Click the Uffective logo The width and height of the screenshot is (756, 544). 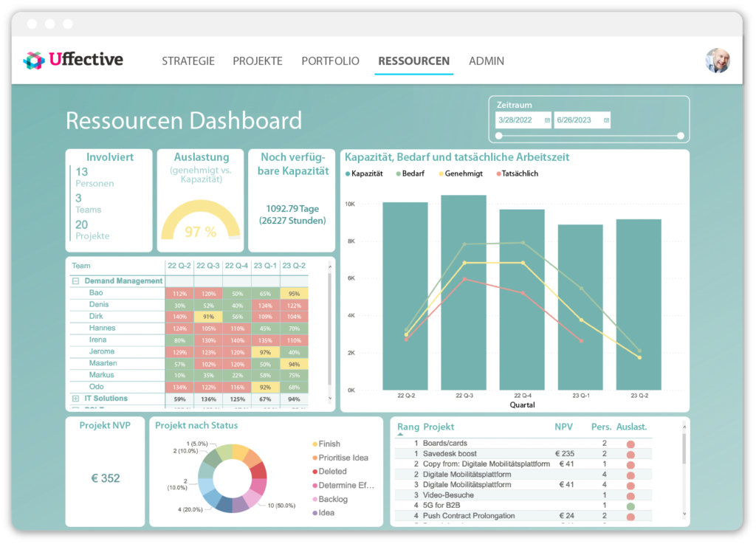coord(73,61)
